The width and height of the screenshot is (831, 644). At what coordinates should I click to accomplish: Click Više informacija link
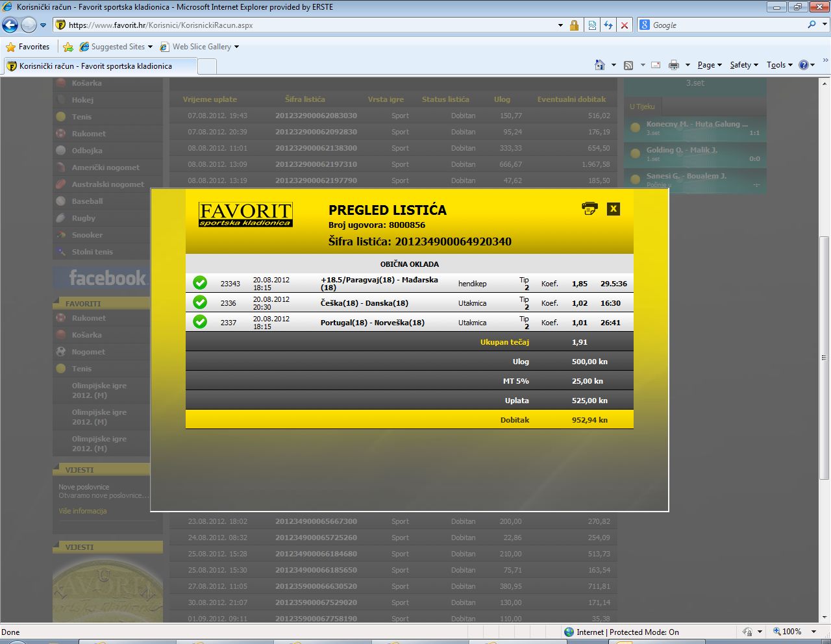point(82,511)
